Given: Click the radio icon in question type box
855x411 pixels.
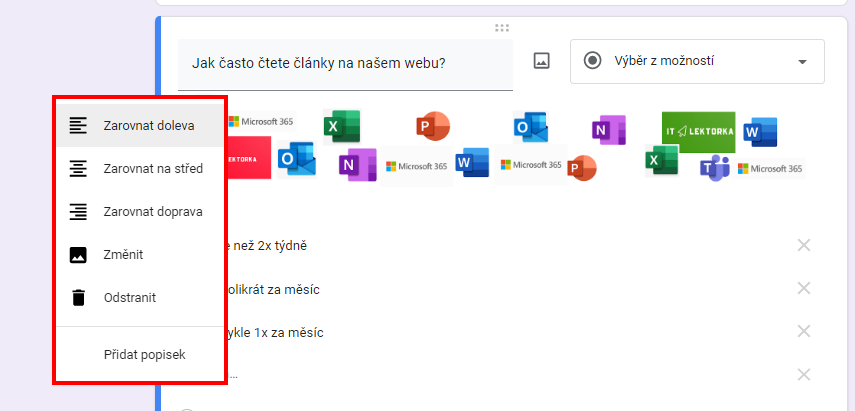Looking at the screenshot, I should 592,61.
